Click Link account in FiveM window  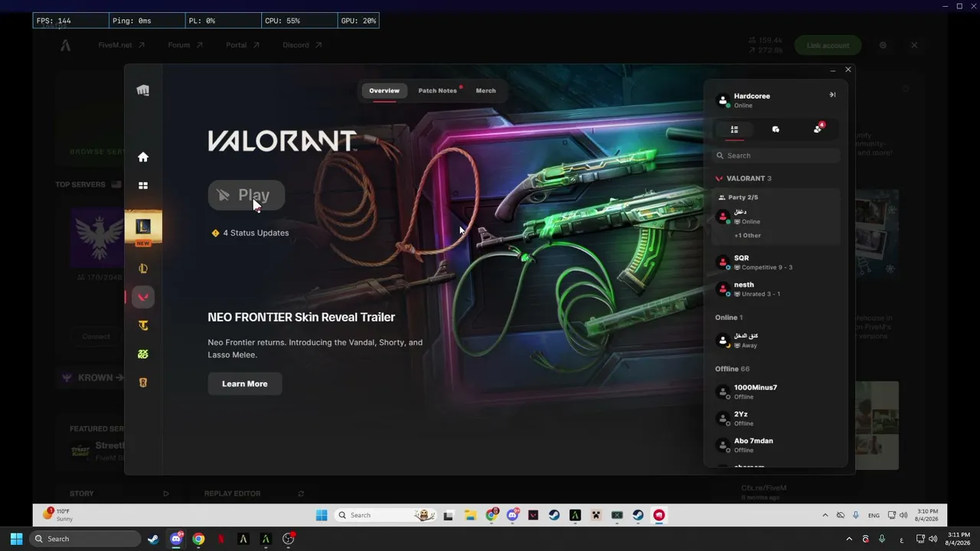tap(828, 45)
